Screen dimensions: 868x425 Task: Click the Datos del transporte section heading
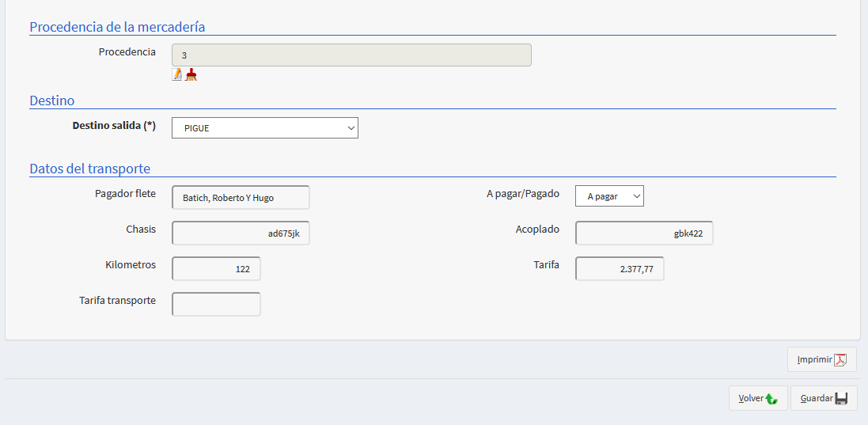click(x=90, y=169)
